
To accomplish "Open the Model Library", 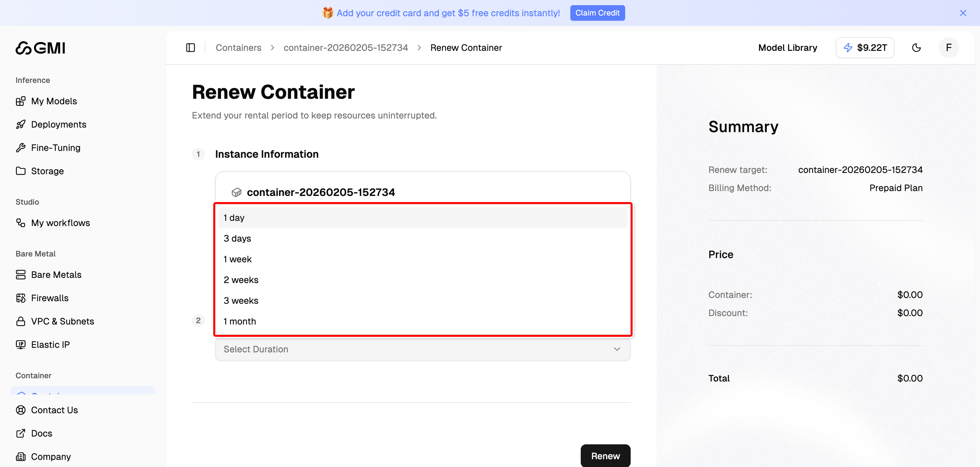I will 787,48.
